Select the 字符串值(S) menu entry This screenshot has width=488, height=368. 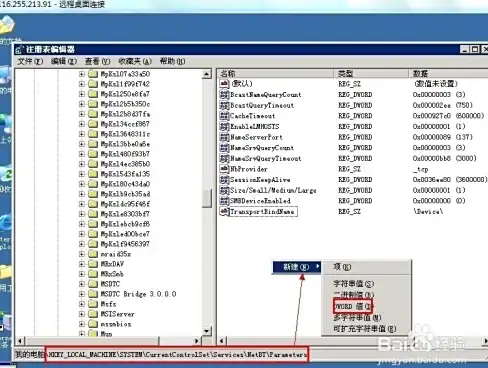point(354,284)
